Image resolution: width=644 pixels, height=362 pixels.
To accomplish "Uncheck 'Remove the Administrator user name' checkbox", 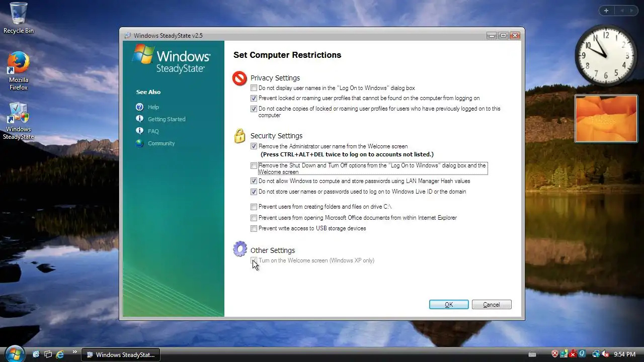I will (254, 146).
